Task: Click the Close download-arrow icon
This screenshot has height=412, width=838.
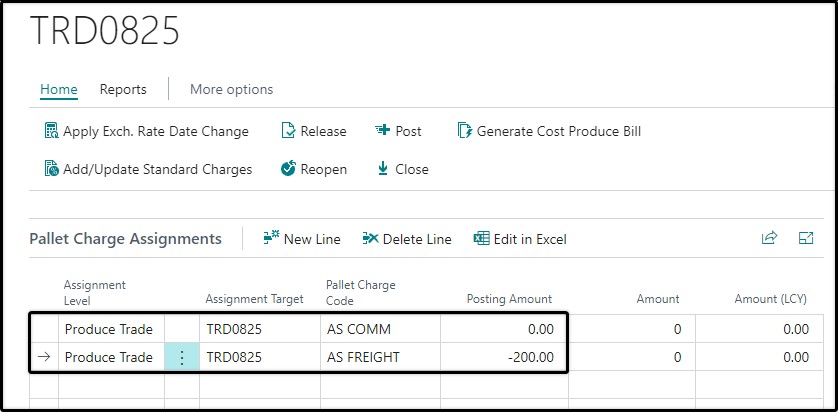Action: pyautogui.click(x=383, y=169)
